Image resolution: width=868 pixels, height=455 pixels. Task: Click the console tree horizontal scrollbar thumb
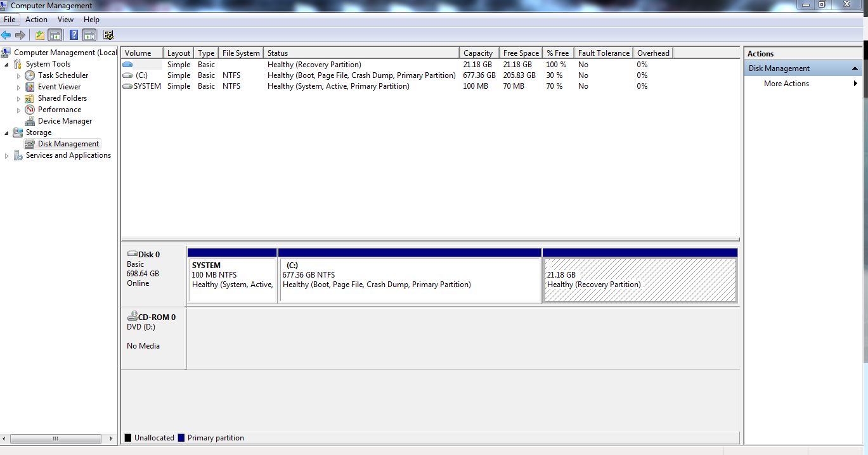point(56,439)
